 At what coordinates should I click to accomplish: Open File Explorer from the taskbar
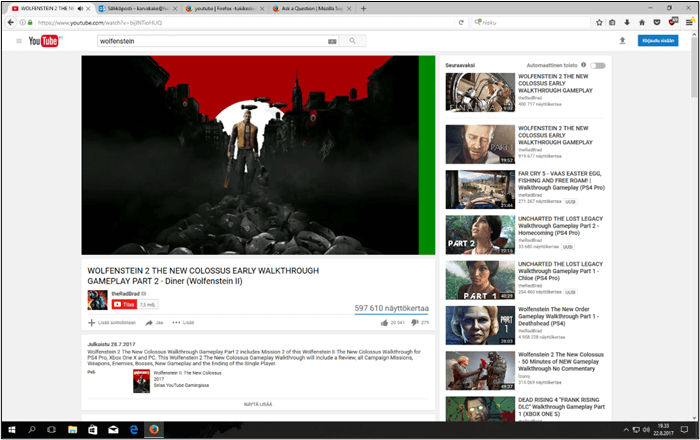[x=72, y=430]
